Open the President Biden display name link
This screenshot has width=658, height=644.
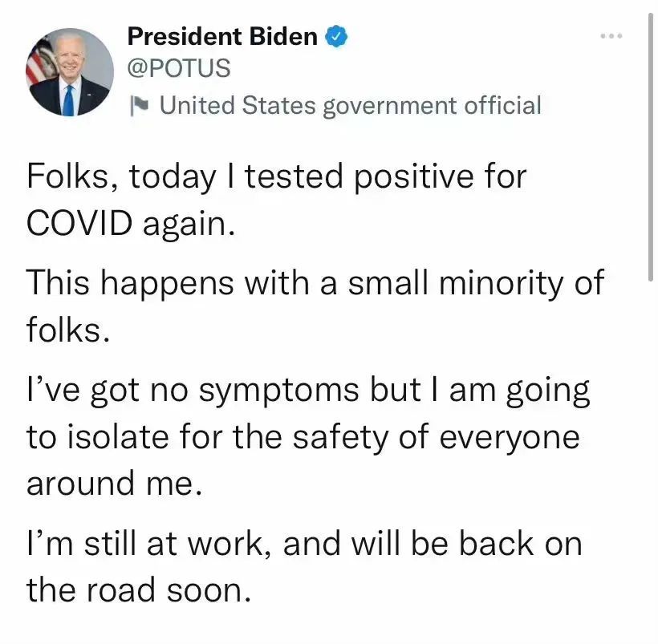point(222,36)
